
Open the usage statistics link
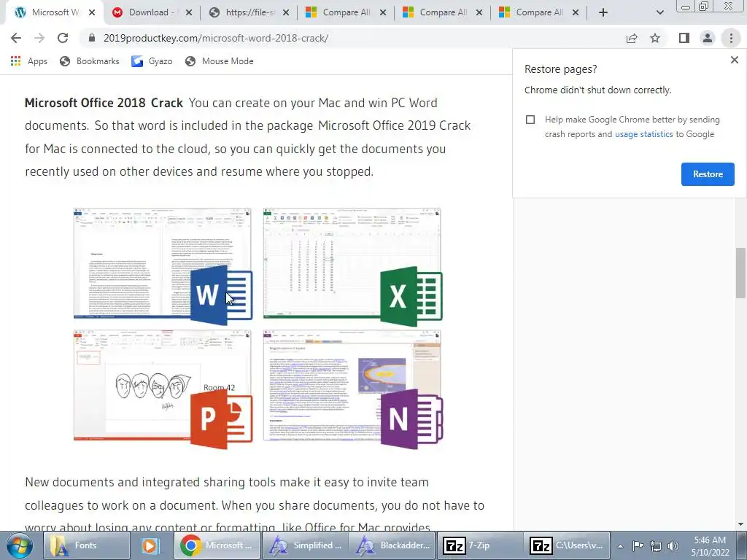click(x=643, y=134)
